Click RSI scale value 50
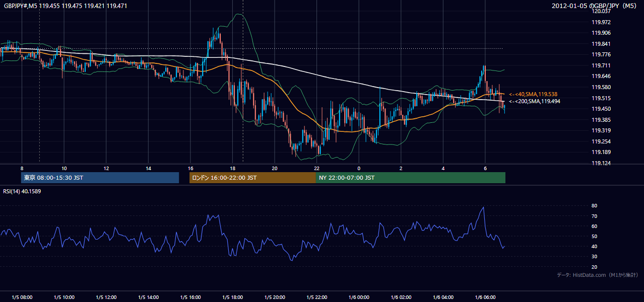 594,236
